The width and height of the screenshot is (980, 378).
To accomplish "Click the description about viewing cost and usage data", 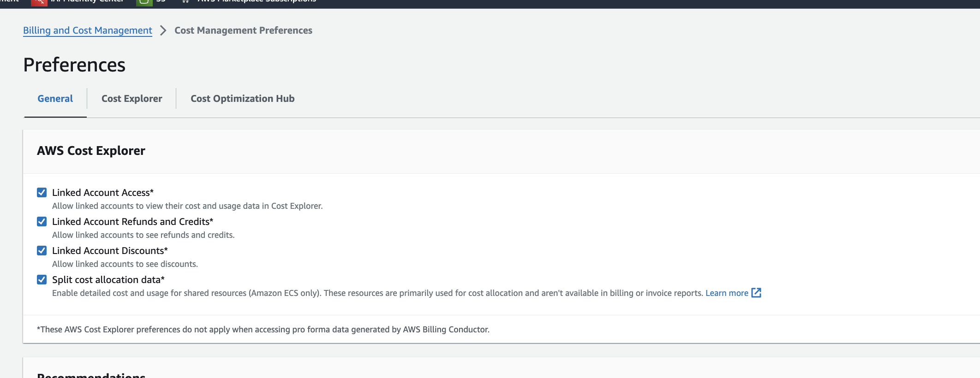I will pyautogui.click(x=187, y=206).
